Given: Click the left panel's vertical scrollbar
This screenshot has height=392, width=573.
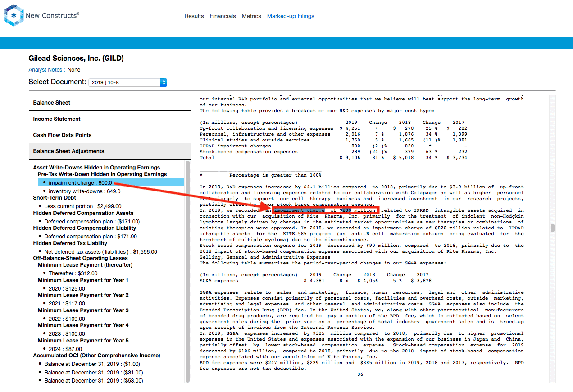Looking at the screenshot, I should click(188, 271).
